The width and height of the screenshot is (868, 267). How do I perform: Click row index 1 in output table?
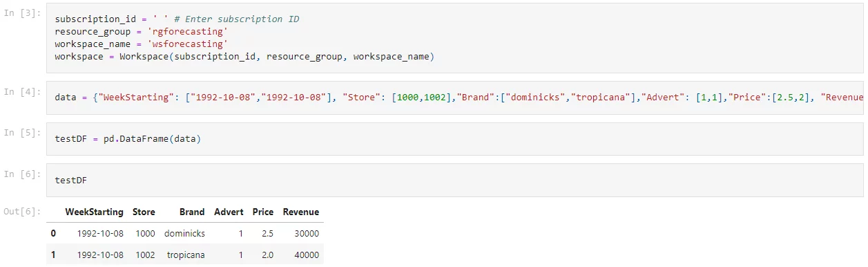(x=53, y=255)
